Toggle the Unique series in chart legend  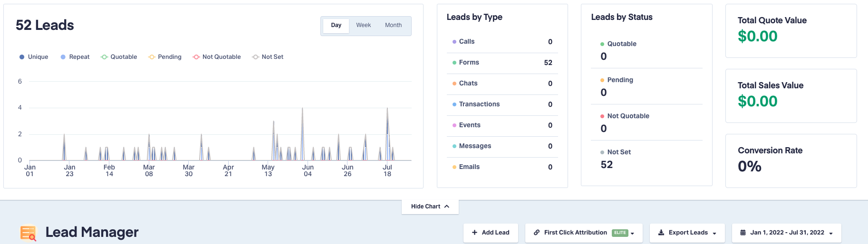(x=34, y=57)
